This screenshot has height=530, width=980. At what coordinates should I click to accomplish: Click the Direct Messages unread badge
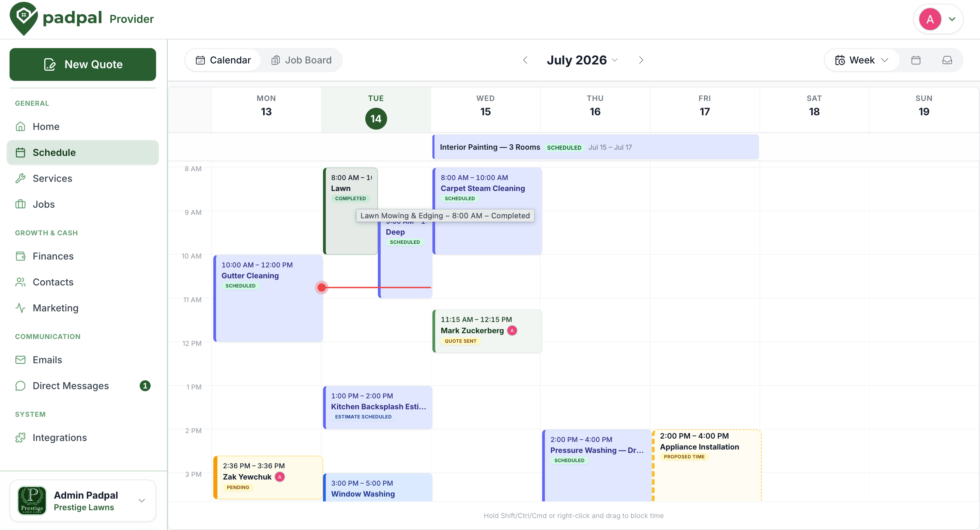point(145,386)
